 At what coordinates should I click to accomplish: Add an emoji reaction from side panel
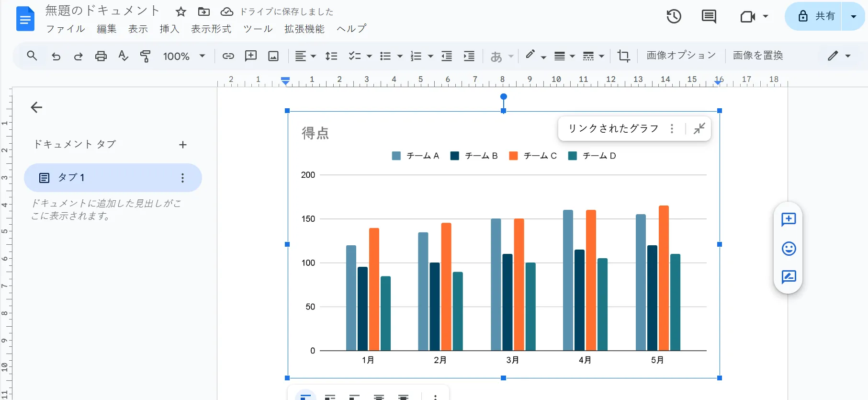pos(789,248)
